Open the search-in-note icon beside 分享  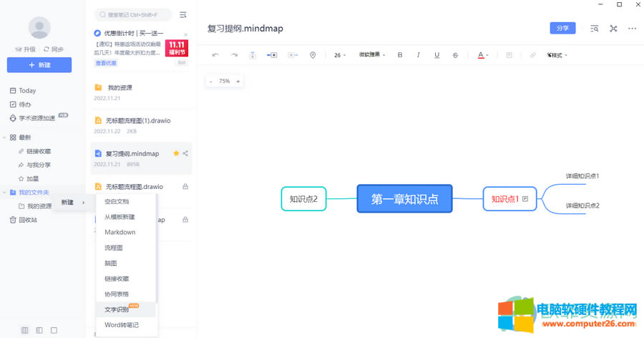594,29
